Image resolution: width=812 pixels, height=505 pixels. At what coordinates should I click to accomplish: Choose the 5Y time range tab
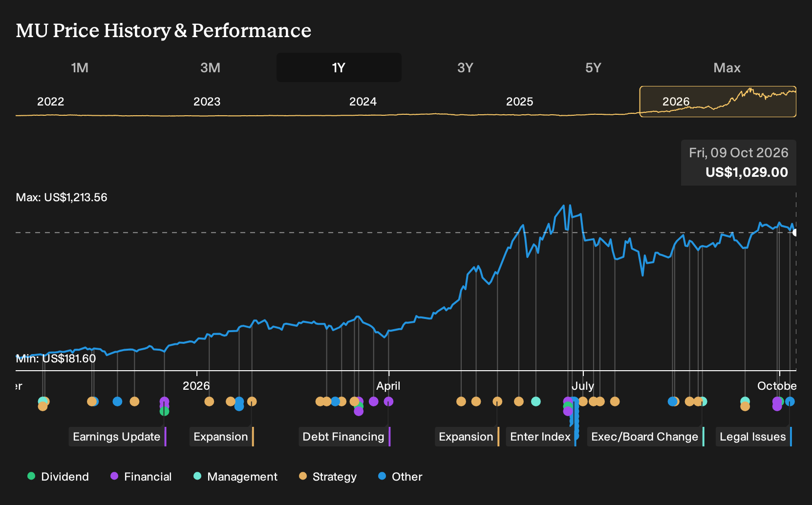pyautogui.click(x=593, y=67)
